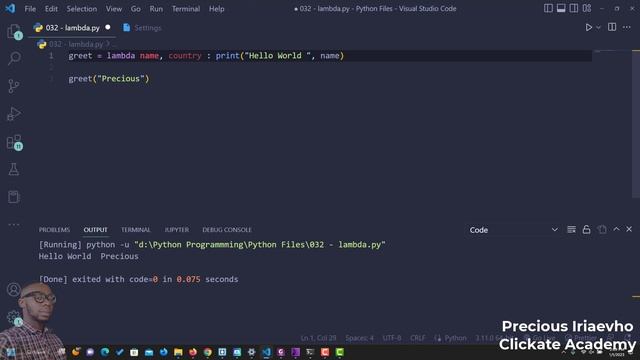Open the Help menu

217,9
